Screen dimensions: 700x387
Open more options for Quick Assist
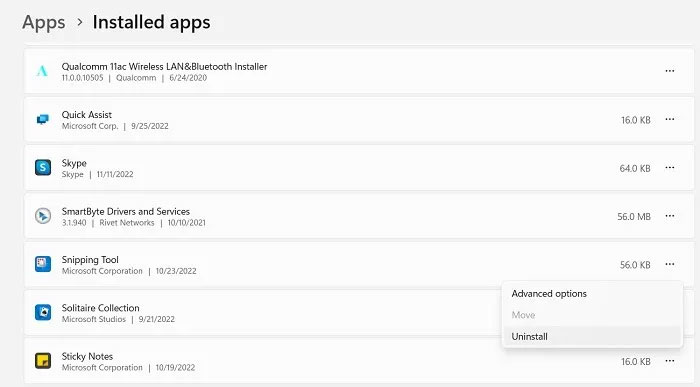[670, 119]
